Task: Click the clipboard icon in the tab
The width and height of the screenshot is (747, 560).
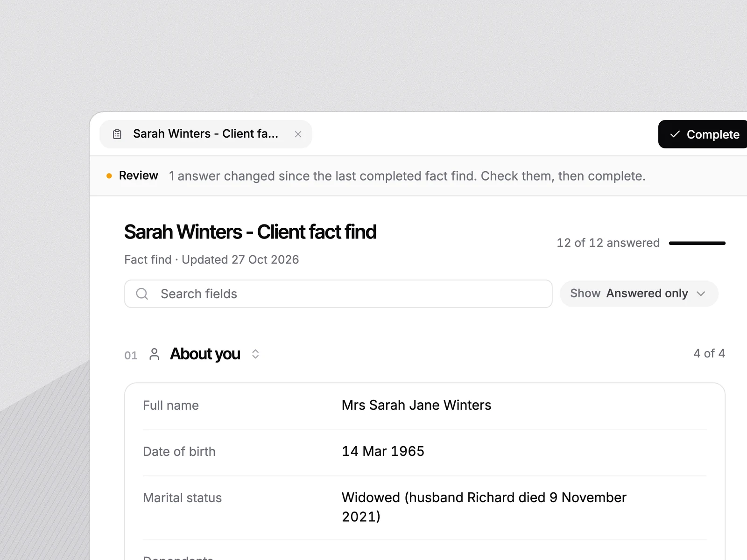Action: coord(117,134)
